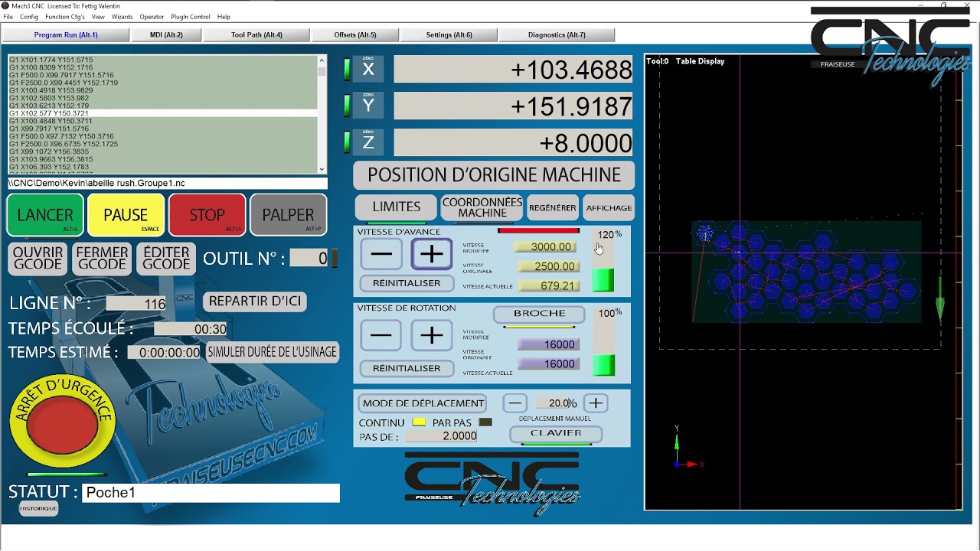Screen dimensions: 980x551
Task: Increase jog percentage with plus stepper
Action: click(596, 403)
